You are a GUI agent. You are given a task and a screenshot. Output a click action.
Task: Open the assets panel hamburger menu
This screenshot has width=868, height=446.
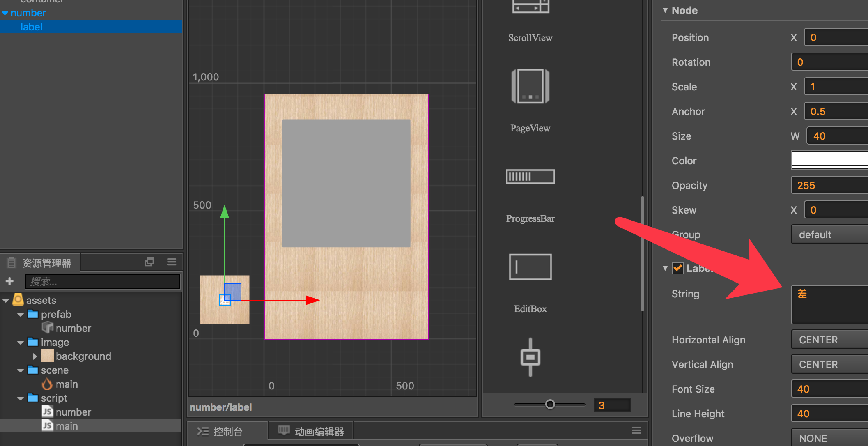point(172,262)
